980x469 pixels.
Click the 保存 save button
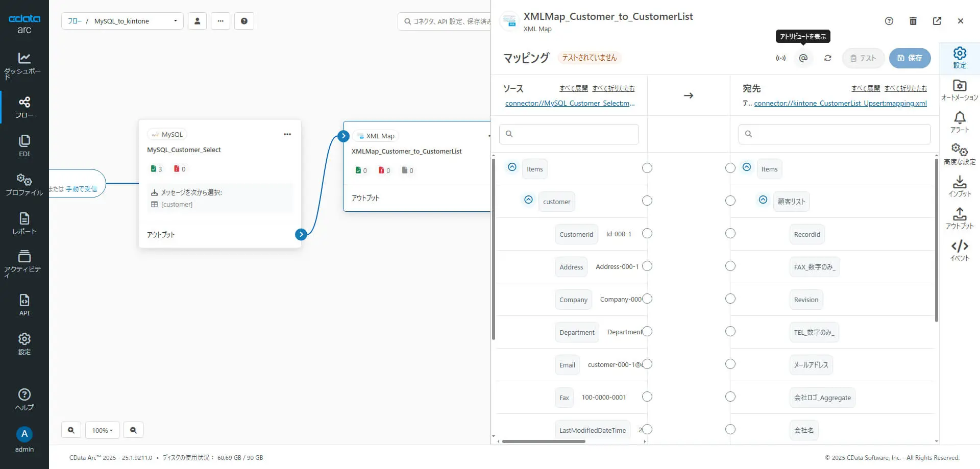click(x=910, y=58)
